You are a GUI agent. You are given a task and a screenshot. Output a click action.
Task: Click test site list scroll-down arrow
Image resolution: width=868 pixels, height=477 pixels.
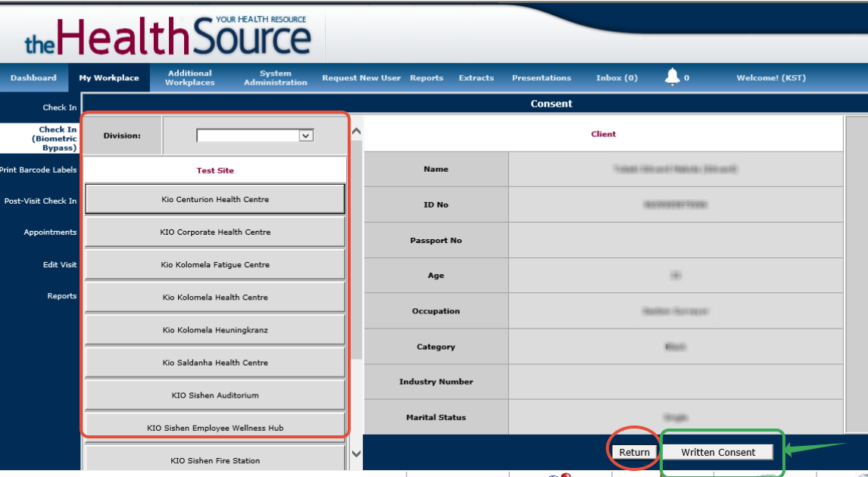357,454
